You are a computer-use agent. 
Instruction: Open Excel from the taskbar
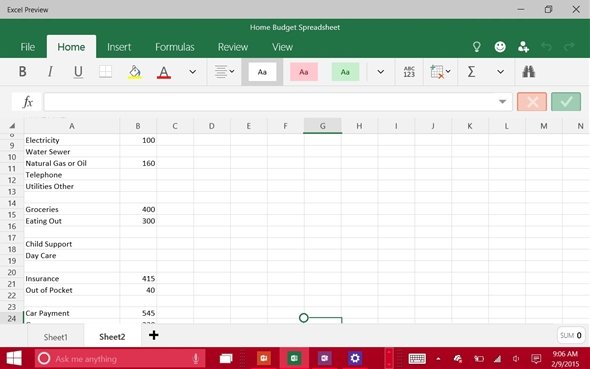click(x=294, y=358)
